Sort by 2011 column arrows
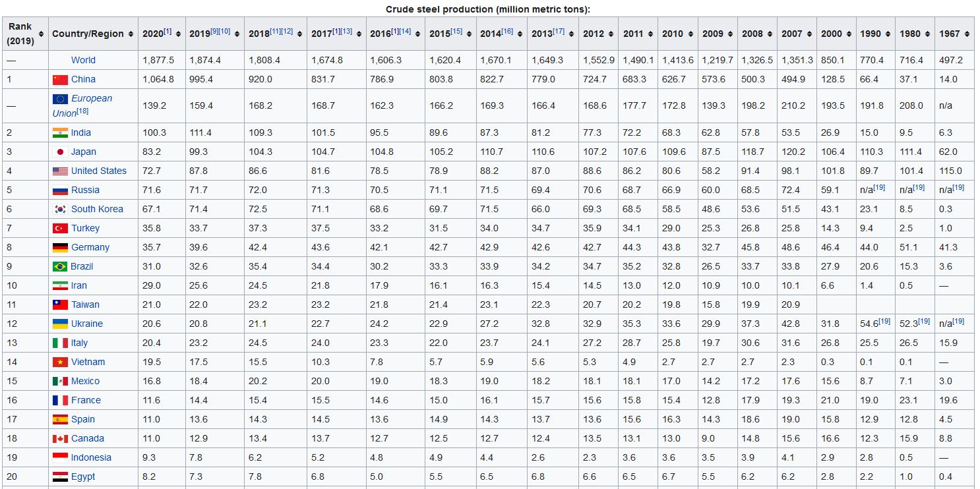The image size is (980, 489). 650,34
